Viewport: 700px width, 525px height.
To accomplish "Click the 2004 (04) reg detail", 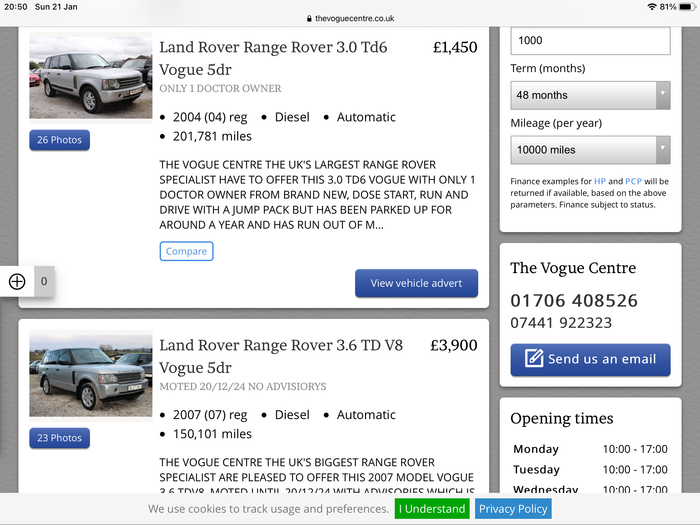I will [210, 117].
